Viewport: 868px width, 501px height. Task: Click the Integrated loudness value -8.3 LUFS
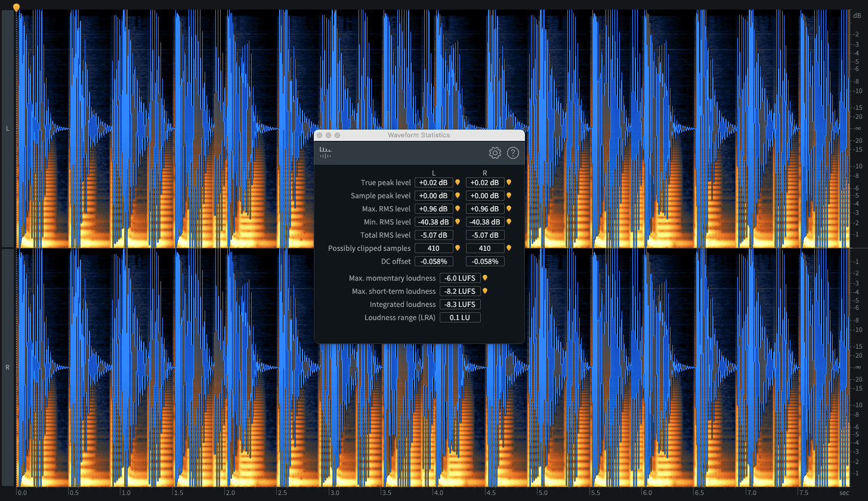pyautogui.click(x=460, y=305)
